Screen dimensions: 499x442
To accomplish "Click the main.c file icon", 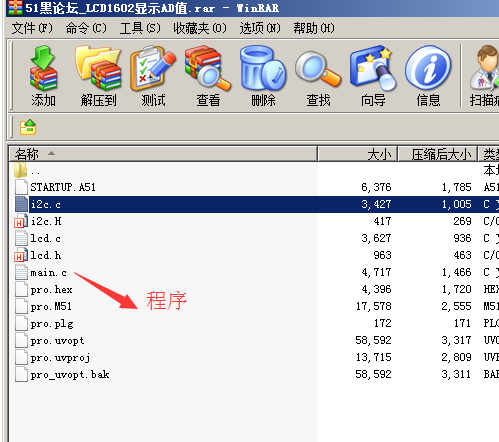I will click(x=21, y=272).
